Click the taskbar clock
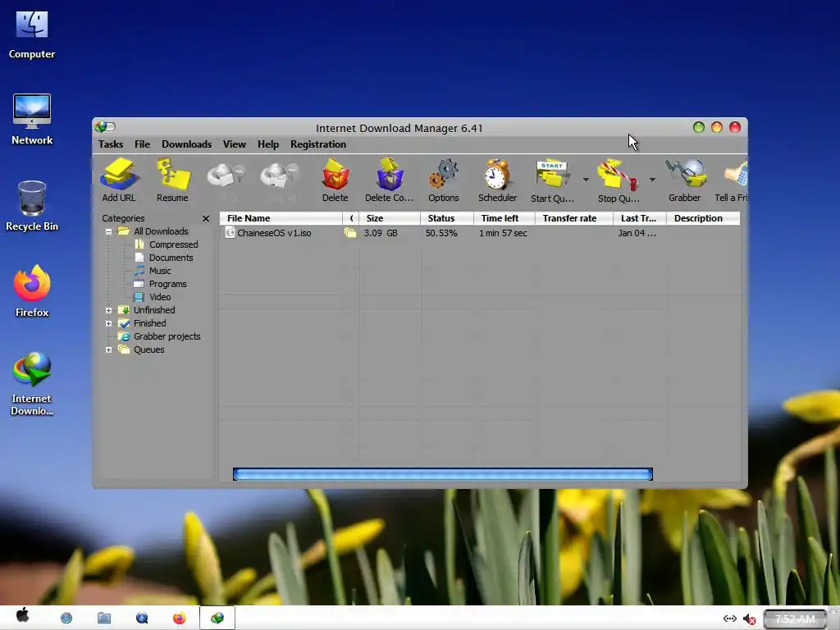This screenshot has width=840, height=630. (x=794, y=619)
